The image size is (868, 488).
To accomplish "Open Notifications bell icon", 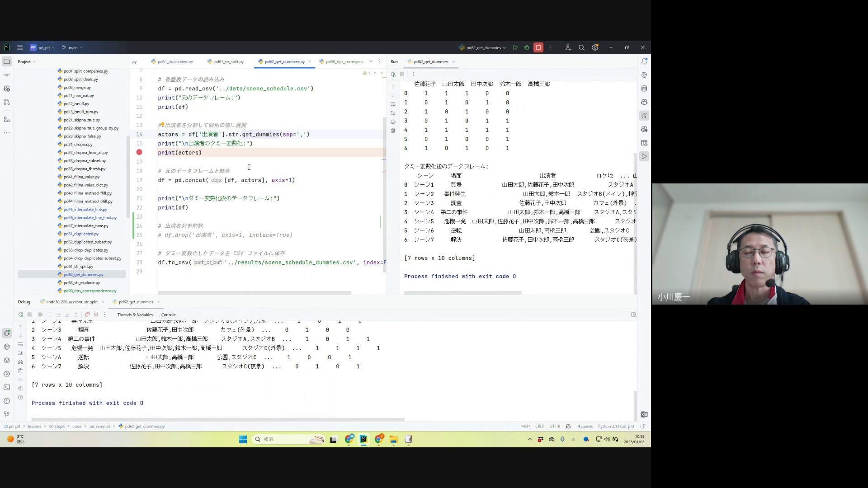I will [x=644, y=61].
